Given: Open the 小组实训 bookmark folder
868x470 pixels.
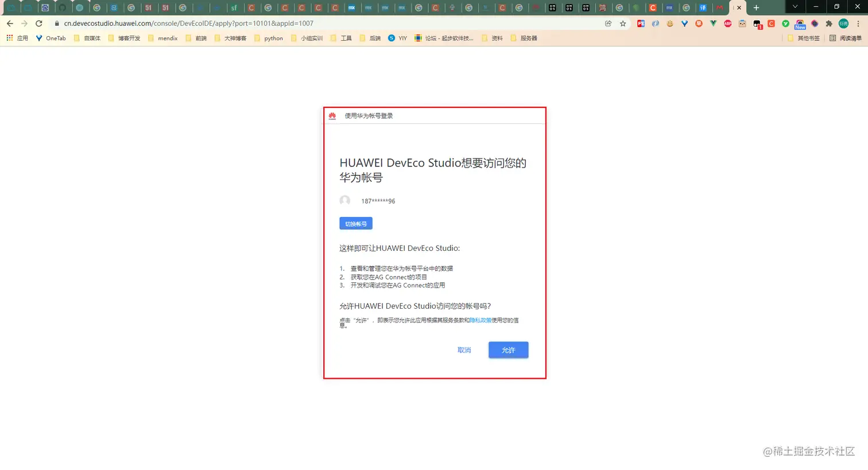Looking at the screenshot, I should pos(307,38).
